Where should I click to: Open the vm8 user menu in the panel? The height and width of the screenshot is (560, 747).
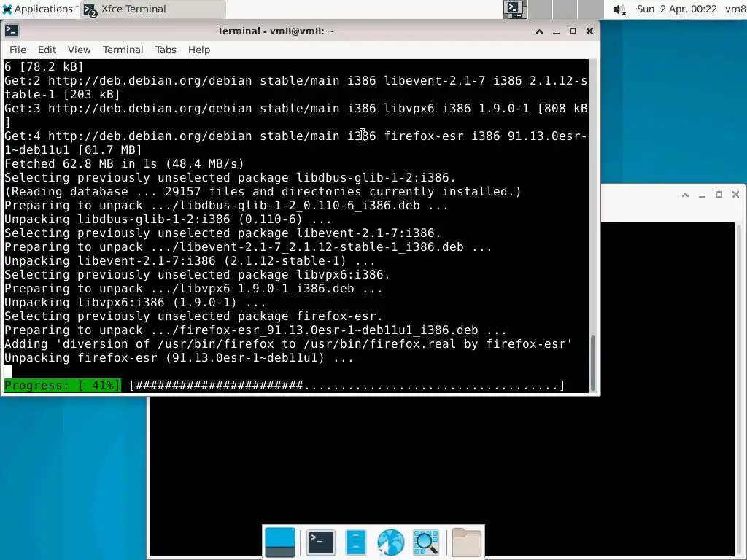pyautogui.click(x=735, y=9)
